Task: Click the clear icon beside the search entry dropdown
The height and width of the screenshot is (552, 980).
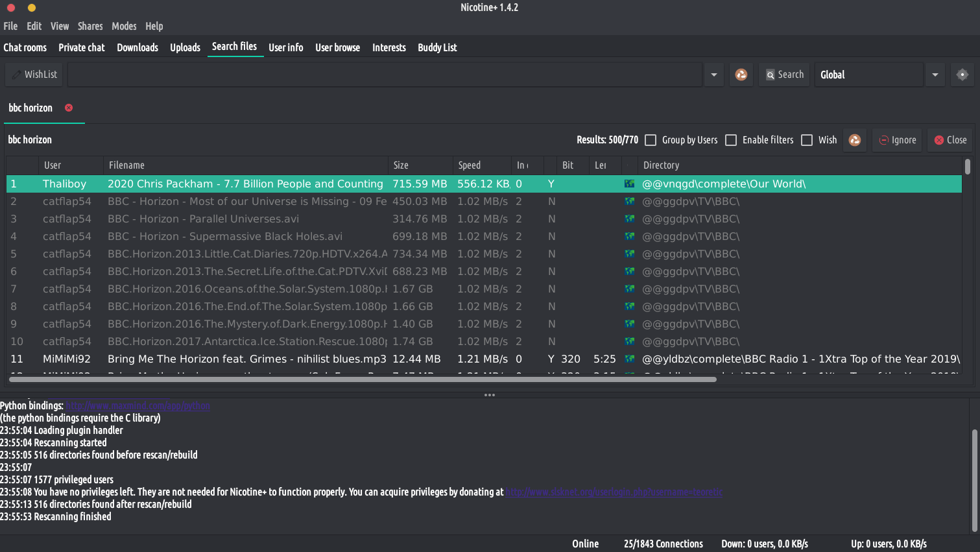Action: coord(741,75)
